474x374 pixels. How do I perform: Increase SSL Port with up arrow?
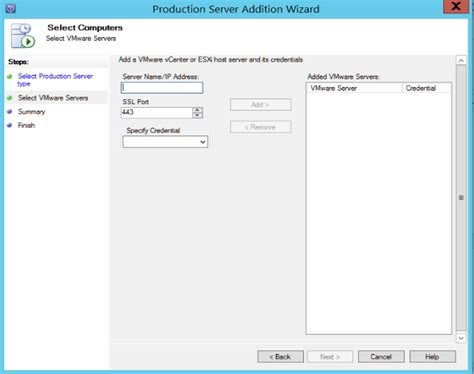[197, 110]
